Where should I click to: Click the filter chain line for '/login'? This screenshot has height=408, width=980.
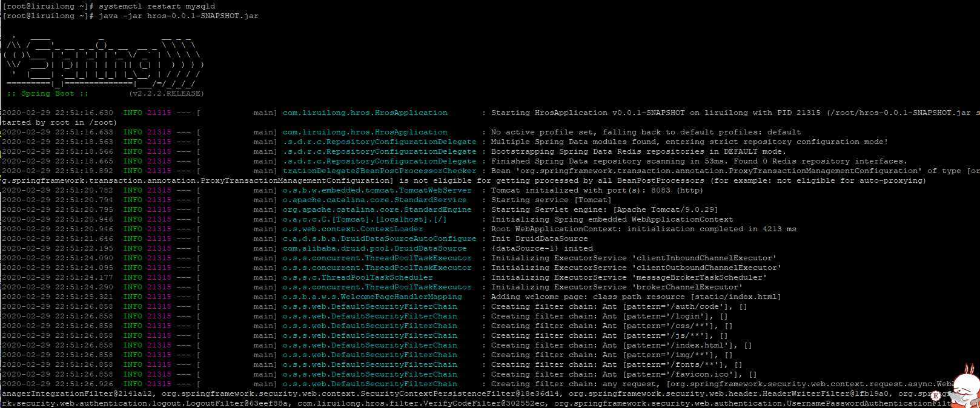click(x=609, y=316)
